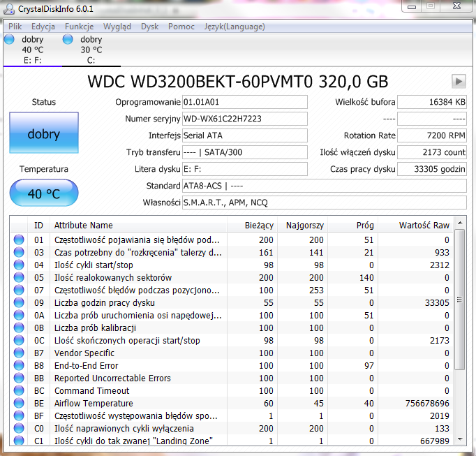The image size is (476, 456).
Task: Click the status dot of attribute BF
Action: point(19,415)
